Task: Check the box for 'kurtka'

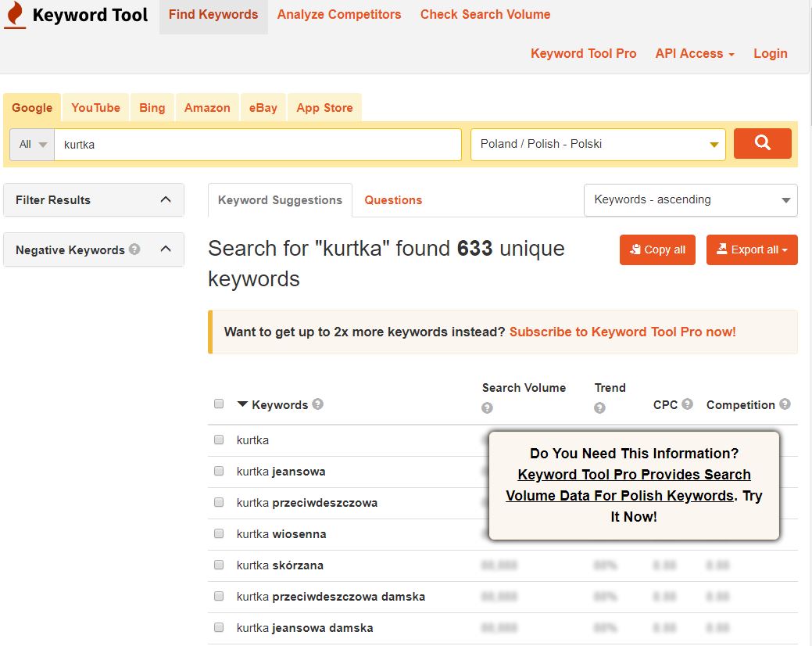Action: pos(219,440)
